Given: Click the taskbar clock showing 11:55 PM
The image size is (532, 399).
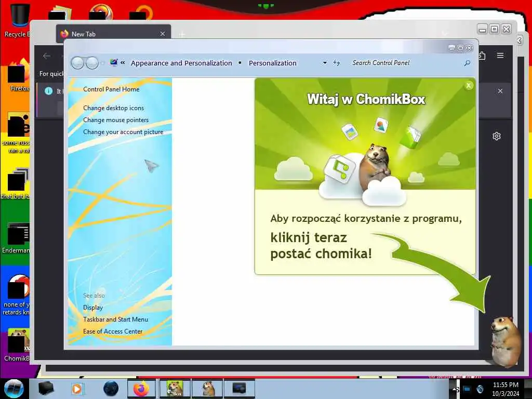Looking at the screenshot, I should (x=506, y=389).
